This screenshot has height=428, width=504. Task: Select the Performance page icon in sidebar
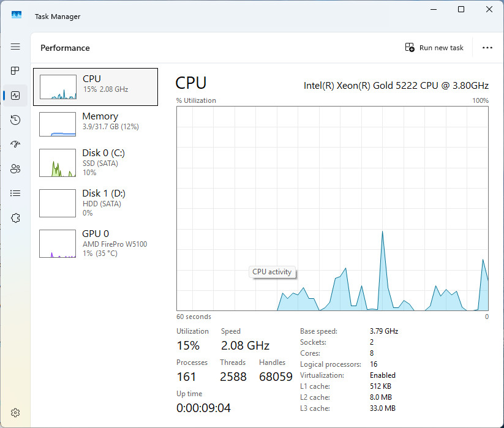point(15,96)
